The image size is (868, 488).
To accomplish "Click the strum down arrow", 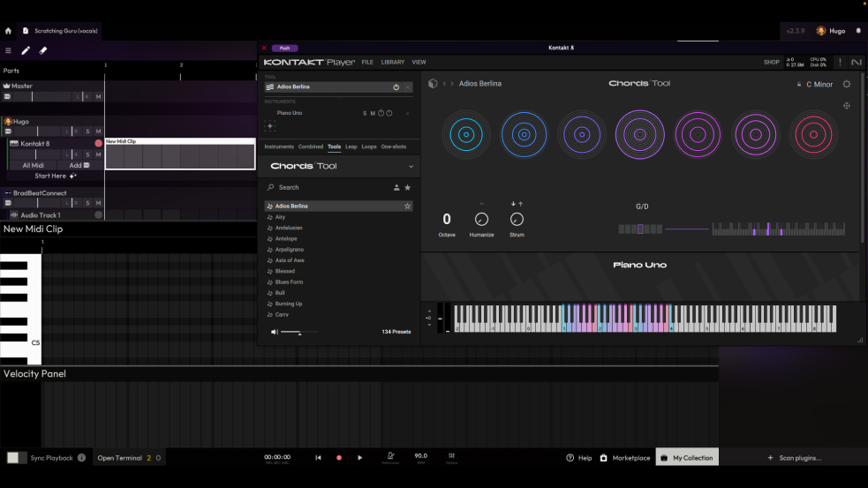I will coord(513,204).
